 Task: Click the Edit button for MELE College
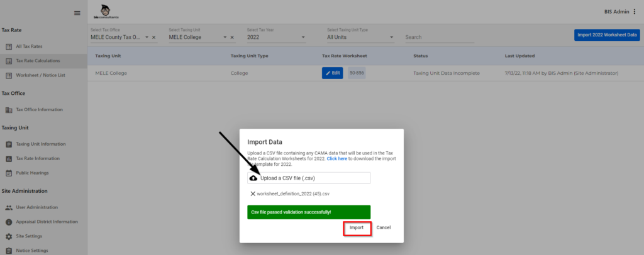click(x=333, y=73)
